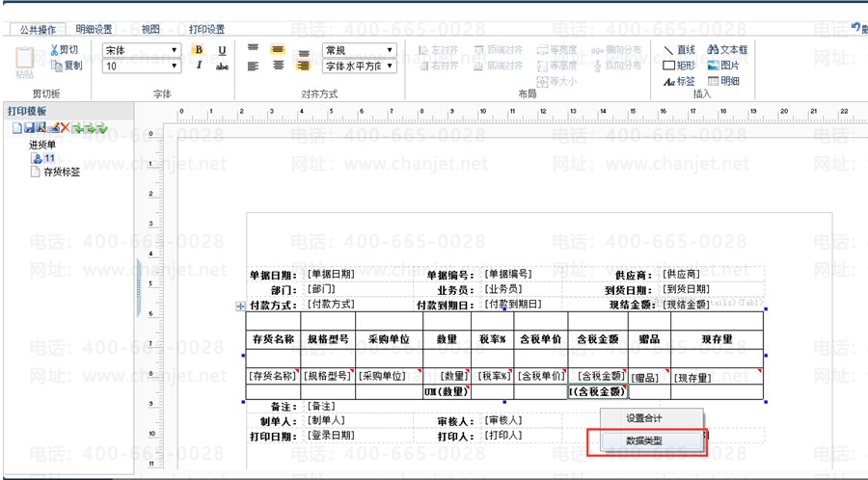
Task: Select the [现结金额] field
Action: 686,305
